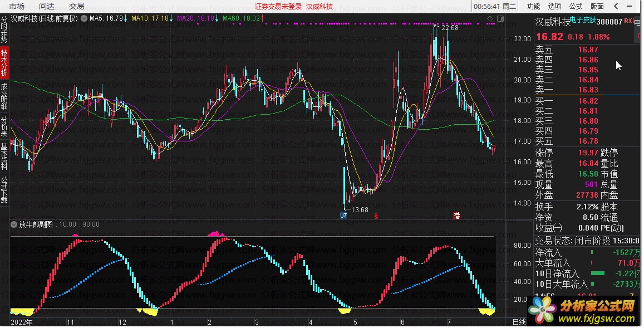644x328 pixels.
Task: Click the back arrow icon in the title bar
Action: [x=616, y=6]
